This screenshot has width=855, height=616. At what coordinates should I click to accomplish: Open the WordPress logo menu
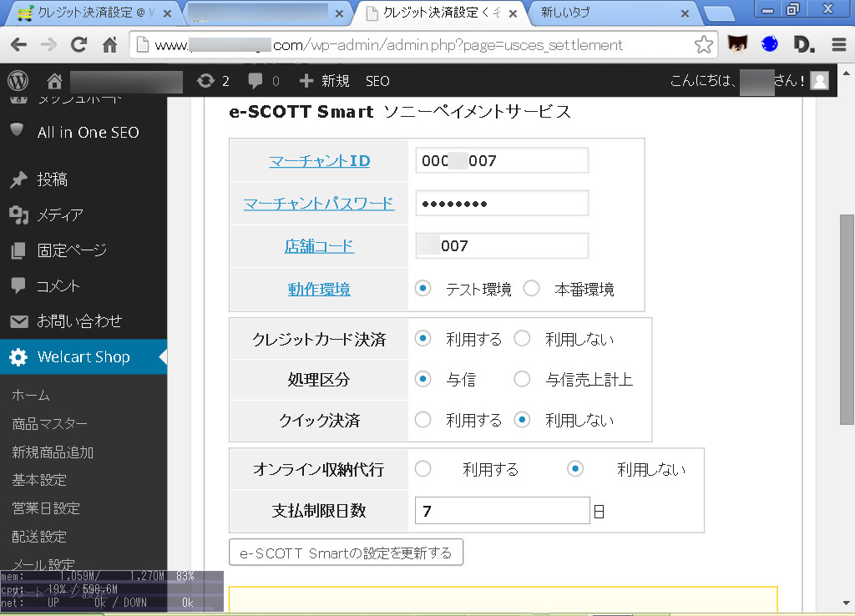pyautogui.click(x=18, y=81)
